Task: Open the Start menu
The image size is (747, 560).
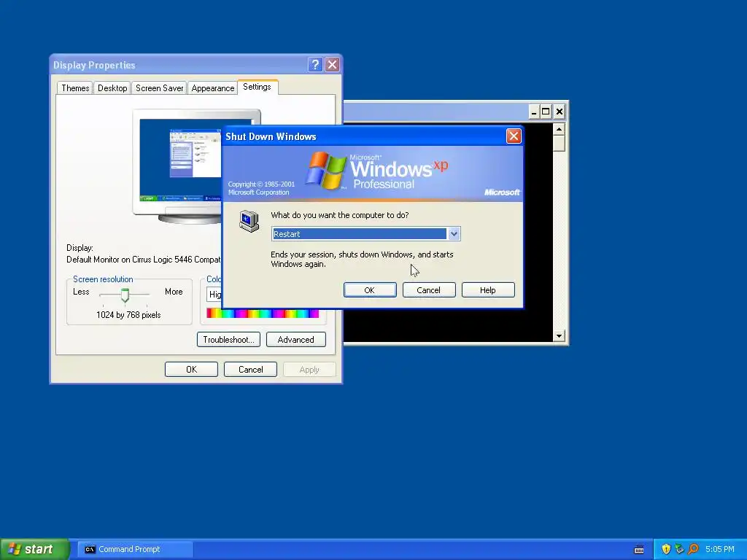Action: click(34, 549)
